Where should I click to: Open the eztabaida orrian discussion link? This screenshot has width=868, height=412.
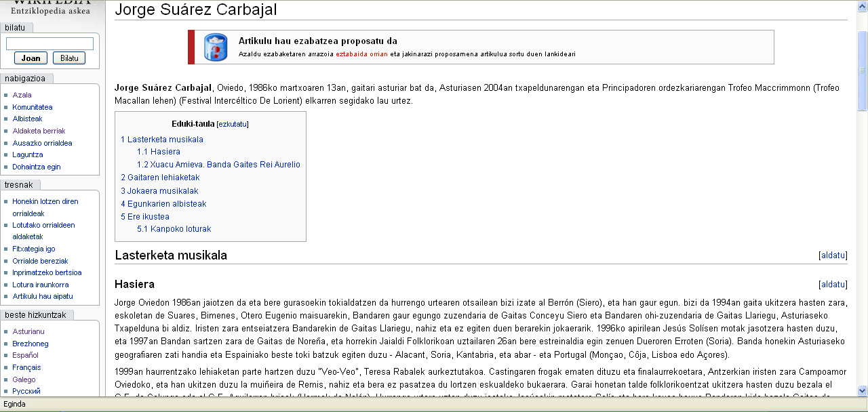tap(361, 54)
